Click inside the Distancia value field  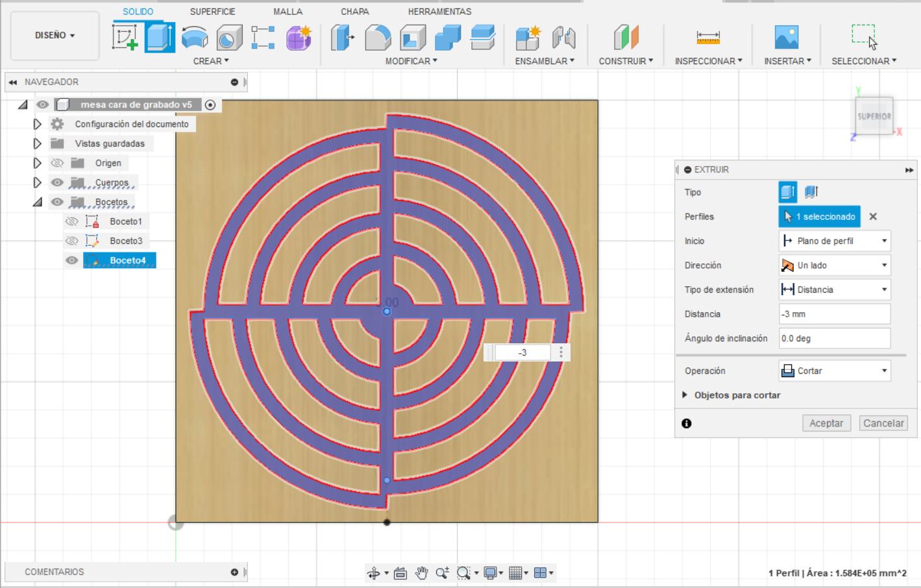point(834,313)
